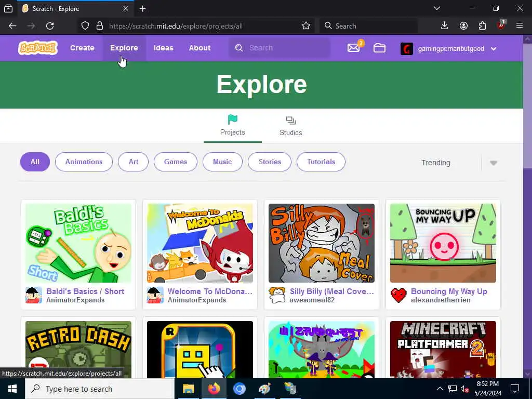The height and width of the screenshot is (399, 532).
Task: Open the Welcome To McDonalds thumbnail
Action: tap(200, 243)
